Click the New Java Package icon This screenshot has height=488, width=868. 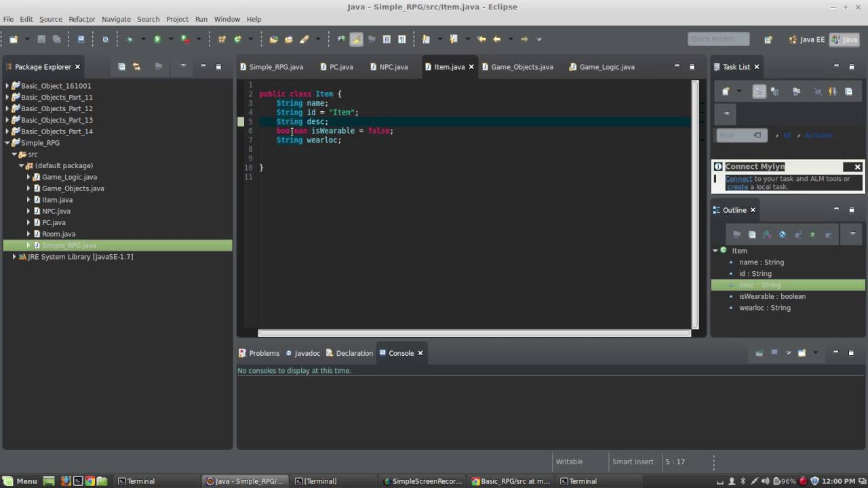point(222,39)
